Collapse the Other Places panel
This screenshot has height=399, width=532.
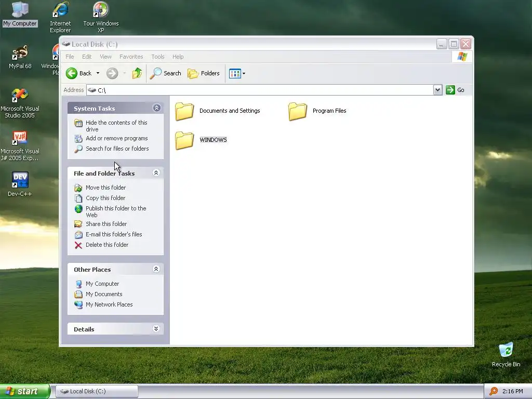coord(156,269)
